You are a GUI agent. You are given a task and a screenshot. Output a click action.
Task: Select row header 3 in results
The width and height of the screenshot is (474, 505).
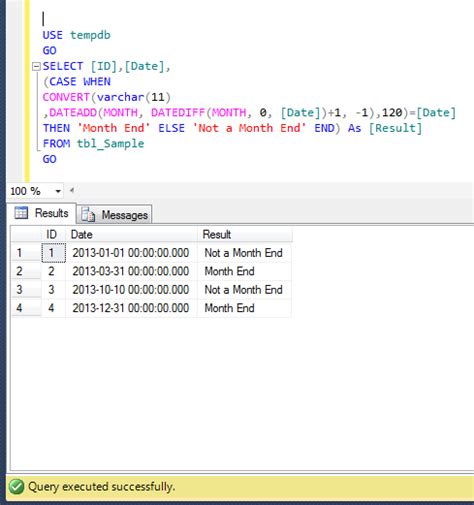pos(26,289)
